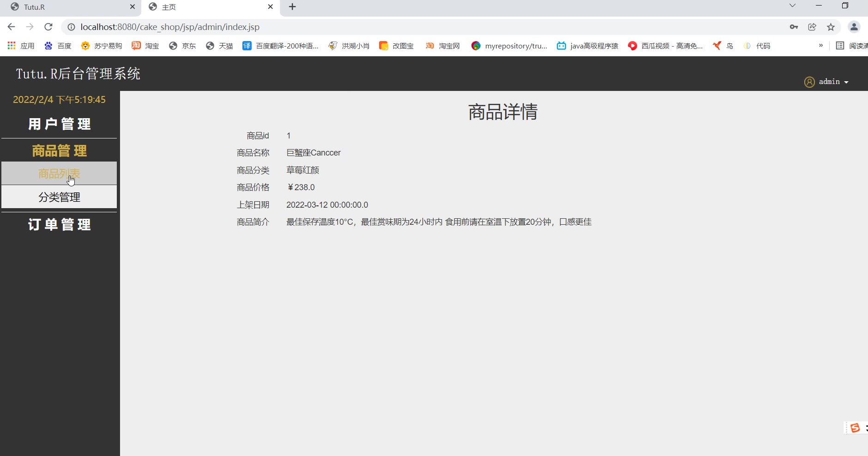This screenshot has width=868, height=456.
Task: Expand the 用户管理 sidebar section
Action: [x=59, y=124]
